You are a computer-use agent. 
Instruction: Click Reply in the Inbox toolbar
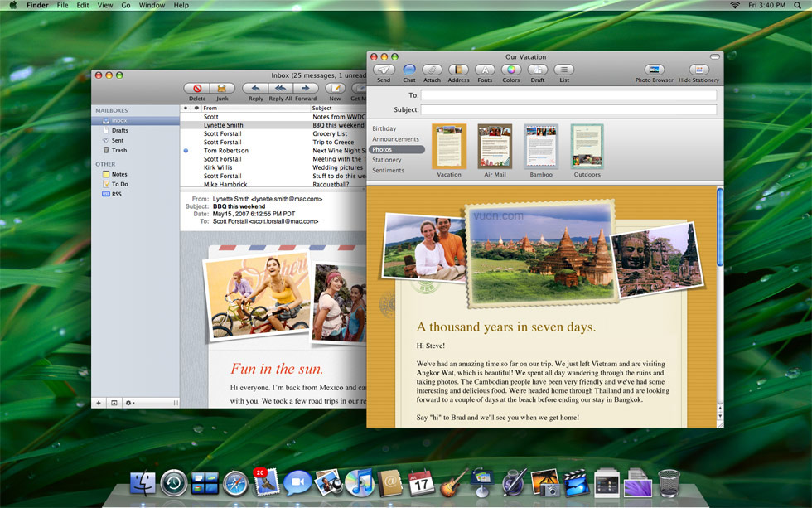pyautogui.click(x=255, y=89)
